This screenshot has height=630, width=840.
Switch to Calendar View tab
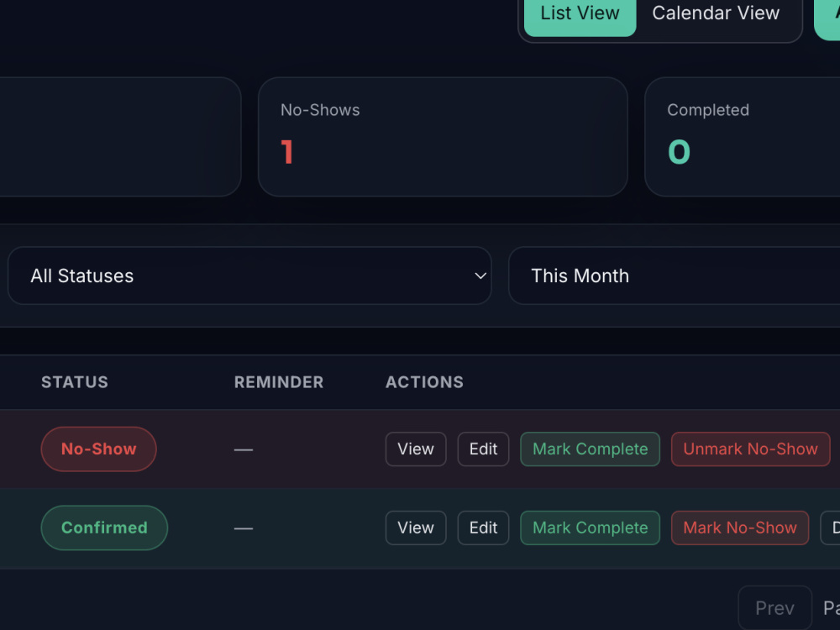tap(716, 14)
